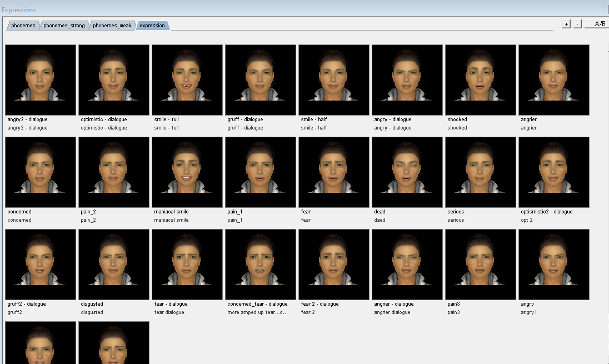Pick the disgusted expression thumbnail

click(114, 265)
